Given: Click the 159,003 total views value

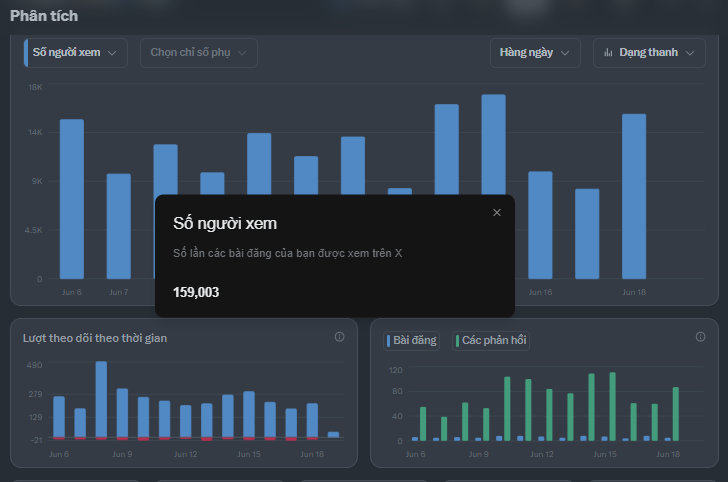Looking at the screenshot, I should click(196, 292).
